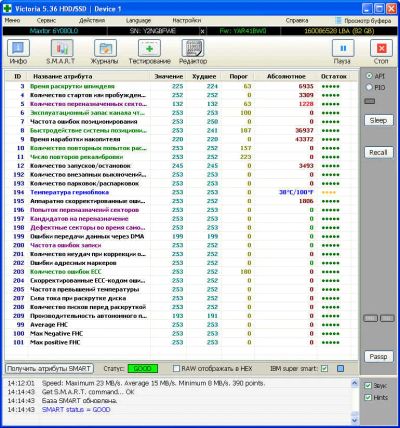Click the green cross application icon
The width and height of the screenshot is (400, 428).
(x=7, y=9)
